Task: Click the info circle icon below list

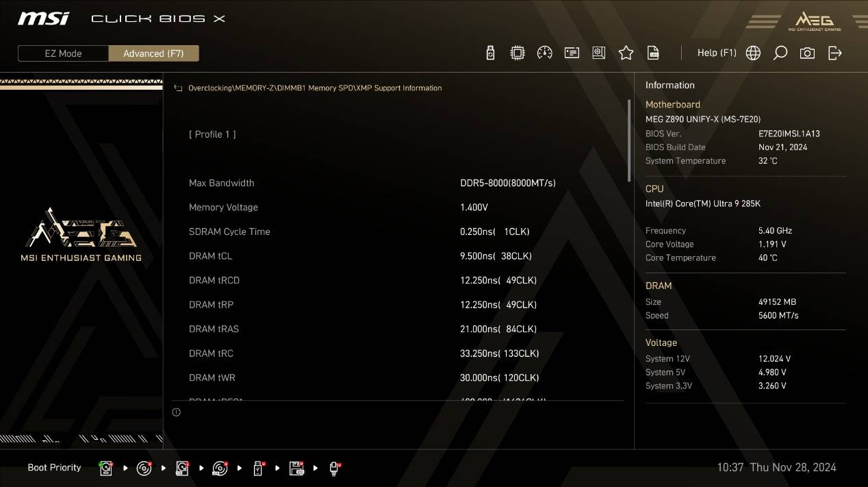Action: (x=177, y=412)
